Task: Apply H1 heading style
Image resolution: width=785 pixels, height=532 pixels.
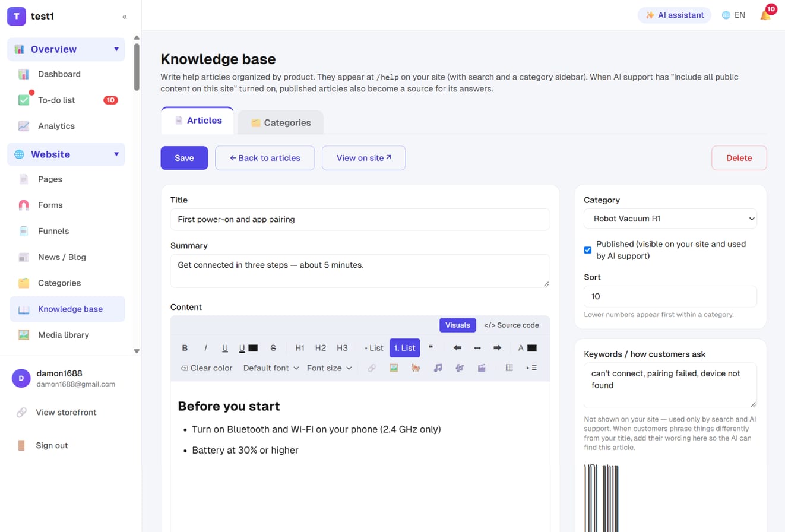Action: pos(300,348)
